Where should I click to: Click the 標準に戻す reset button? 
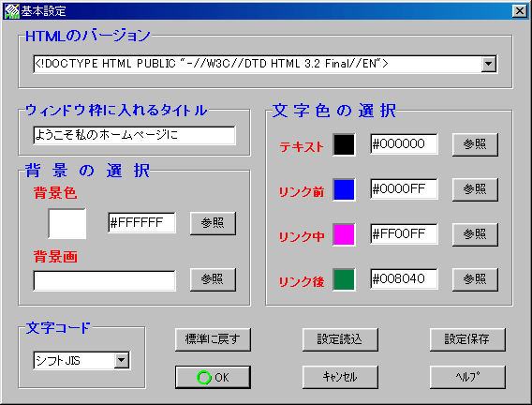click(213, 339)
